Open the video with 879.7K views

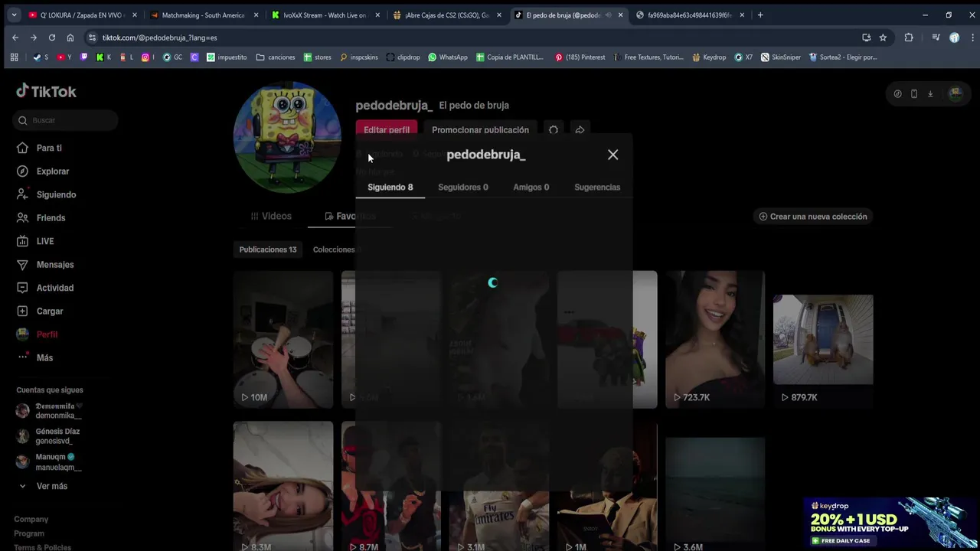(823, 340)
